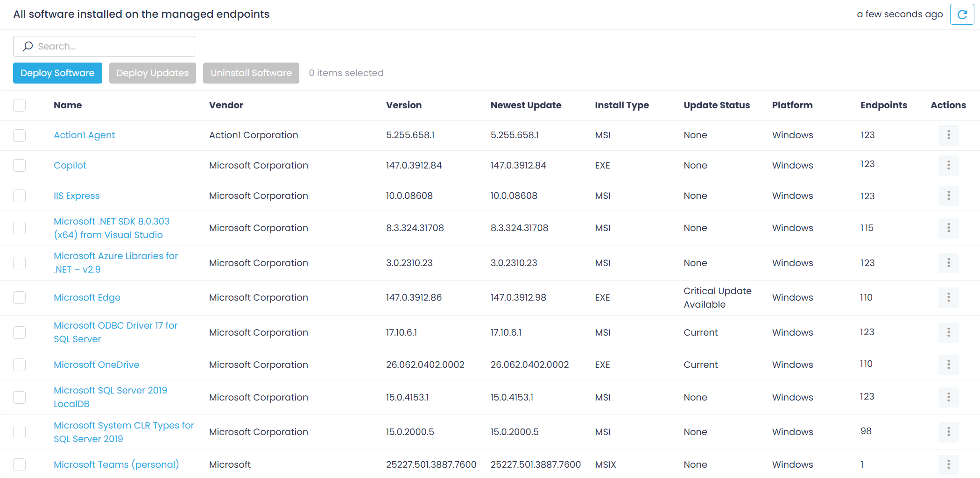Open actions menu for Microsoft OneDrive
Screen dimensions: 980x478
point(948,365)
